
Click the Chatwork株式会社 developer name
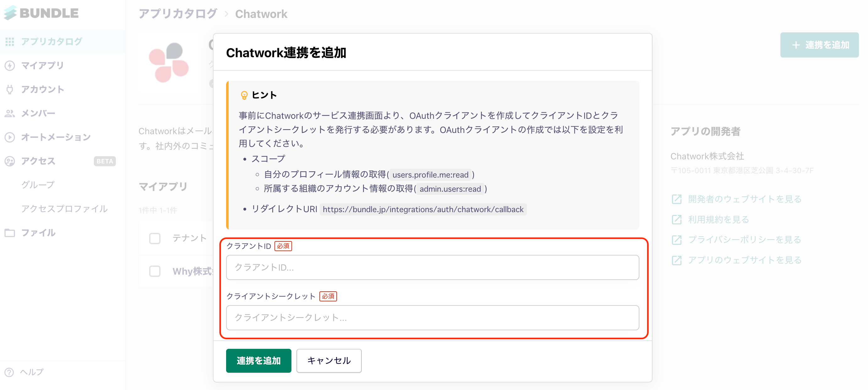[x=707, y=156]
